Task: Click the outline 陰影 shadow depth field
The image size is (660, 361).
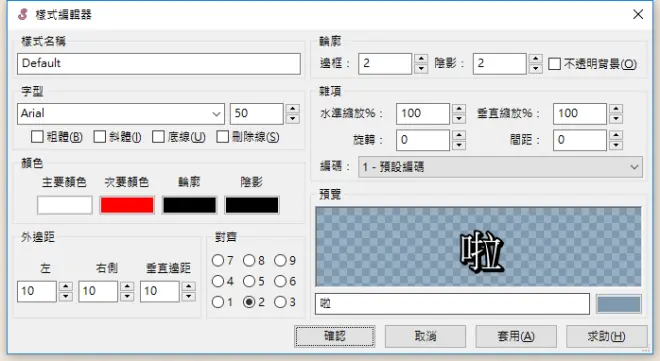Action: (x=499, y=64)
